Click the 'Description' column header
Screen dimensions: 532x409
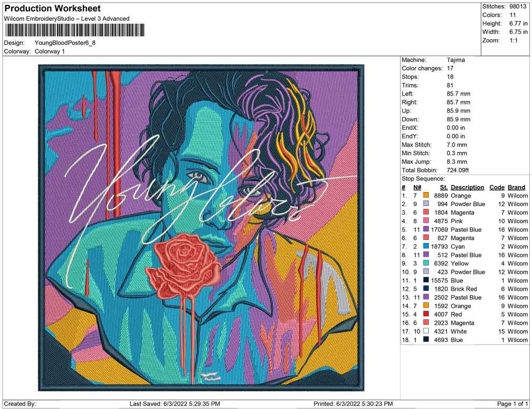tap(467, 187)
